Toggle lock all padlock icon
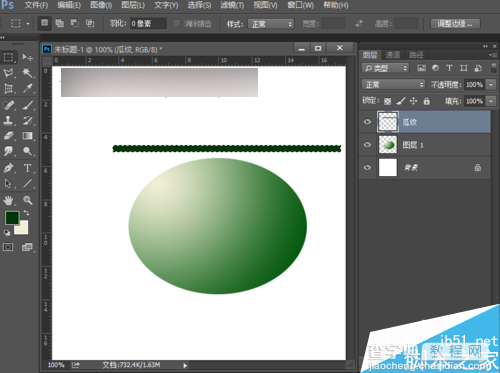This screenshot has width=500, height=373. (x=426, y=101)
